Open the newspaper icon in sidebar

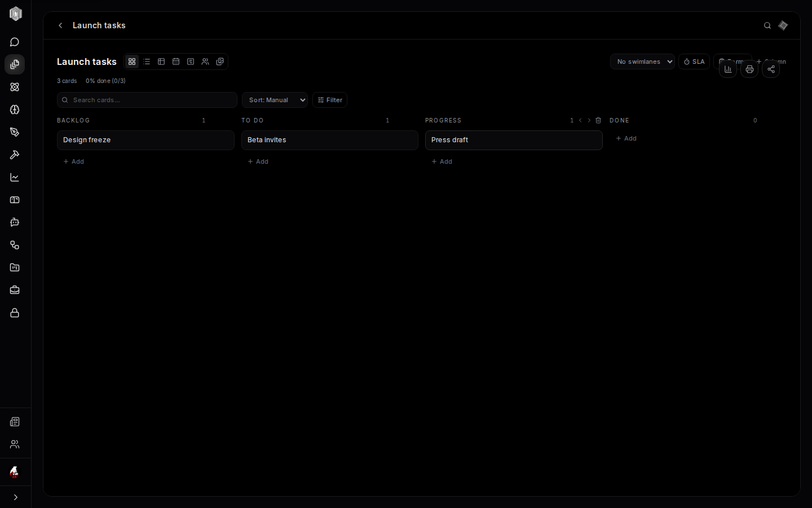(x=15, y=422)
